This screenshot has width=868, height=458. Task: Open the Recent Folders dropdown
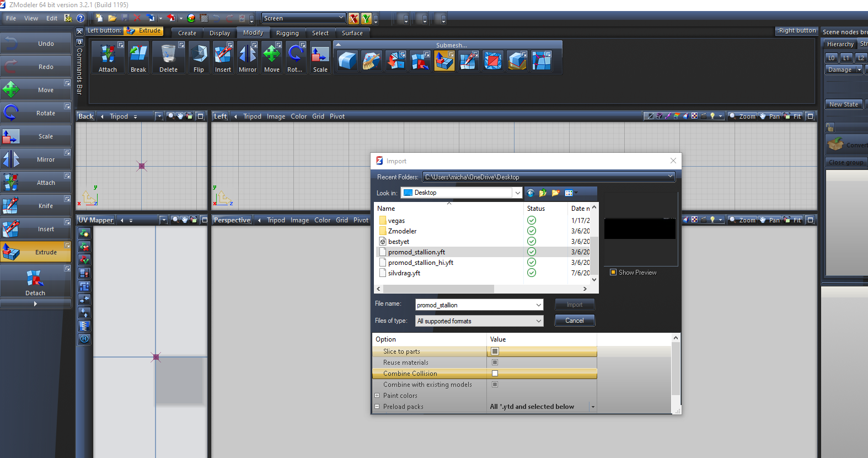[x=670, y=177]
